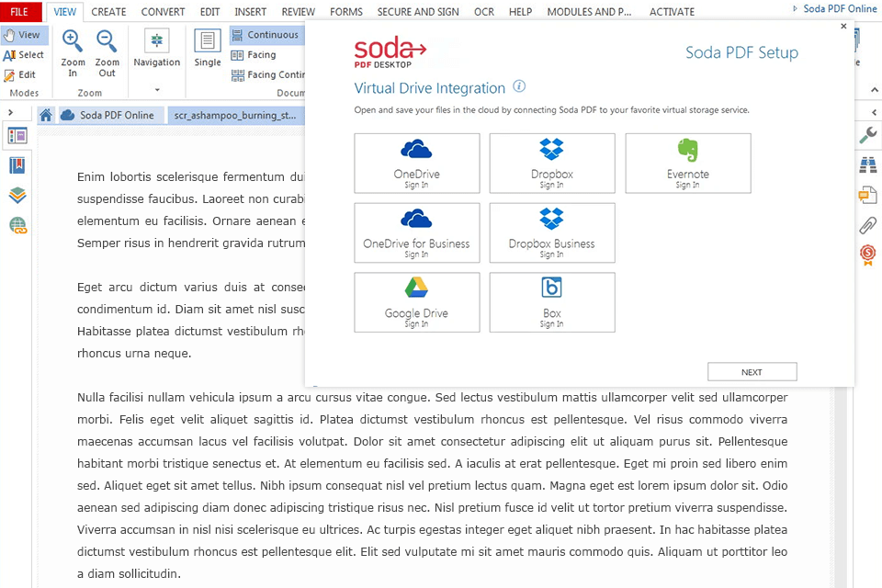
Task: Open the paperclip attachments panel
Action: (x=868, y=225)
